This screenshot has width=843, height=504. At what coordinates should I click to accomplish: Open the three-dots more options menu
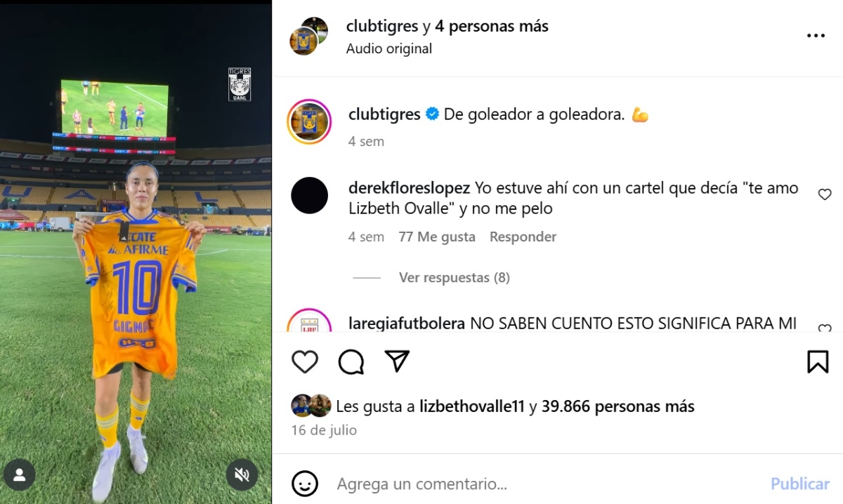pos(816,36)
